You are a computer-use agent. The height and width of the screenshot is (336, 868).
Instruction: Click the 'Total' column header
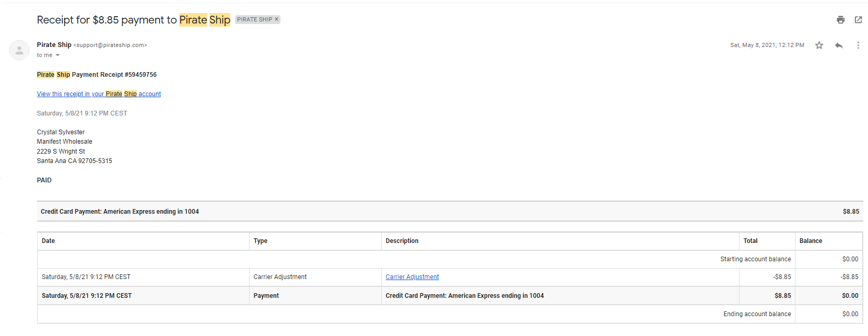(x=750, y=241)
